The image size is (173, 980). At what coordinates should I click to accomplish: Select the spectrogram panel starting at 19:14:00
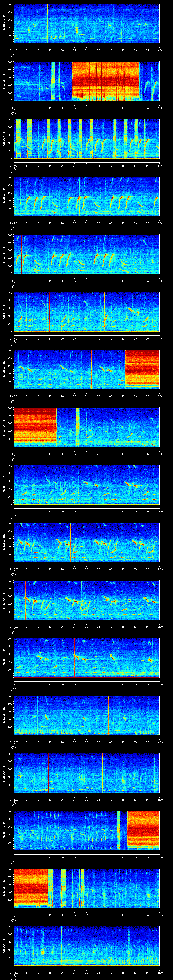pyautogui.click(x=86, y=773)
